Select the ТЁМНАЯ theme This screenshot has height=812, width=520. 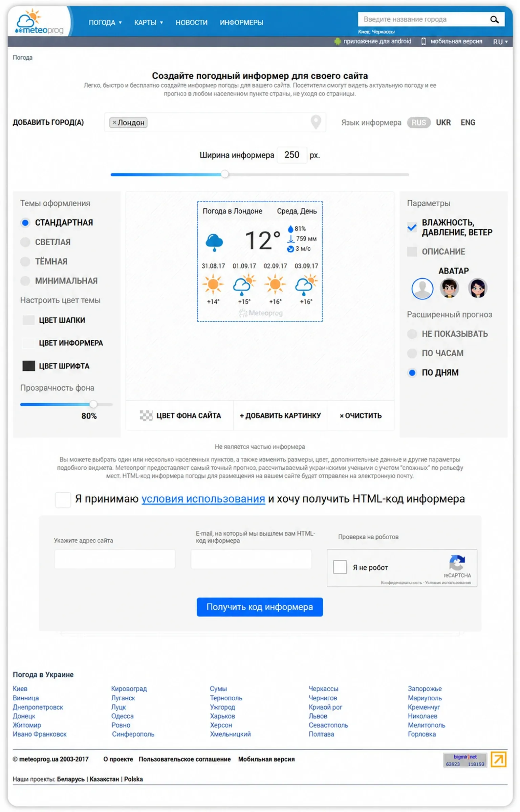point(25,262)
